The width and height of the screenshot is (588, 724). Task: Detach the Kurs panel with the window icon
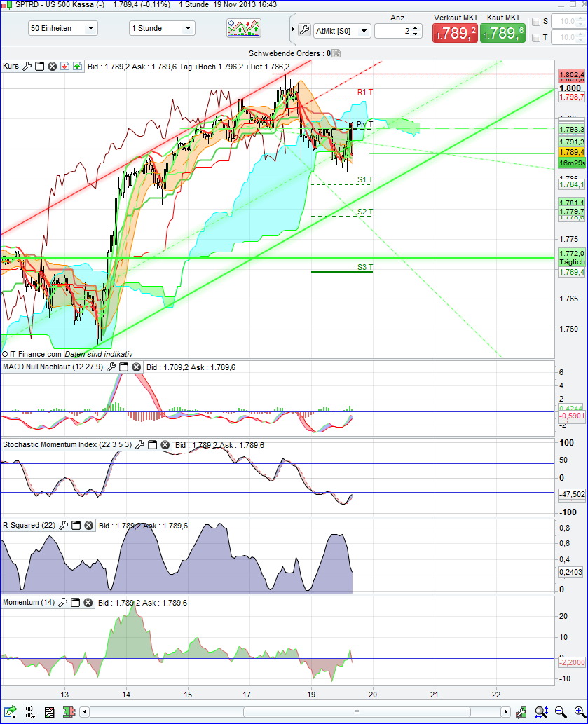39,66
